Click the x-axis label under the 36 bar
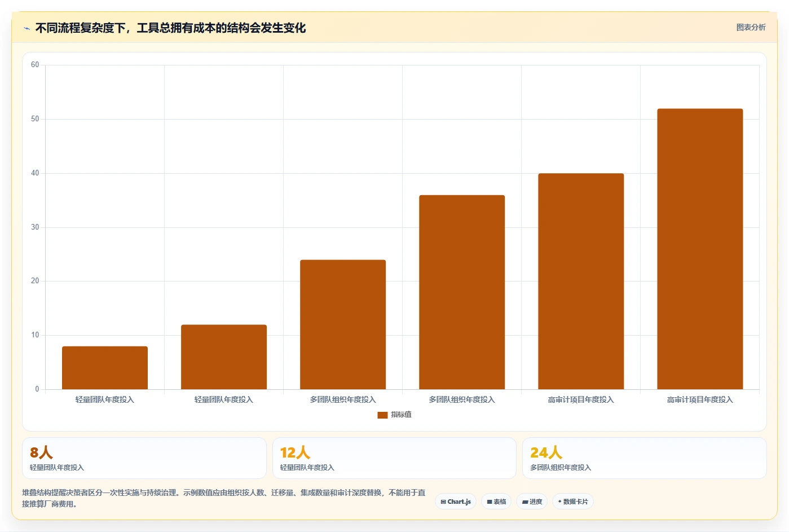This screenshot has width=789, height=532. tap(462, 399)
